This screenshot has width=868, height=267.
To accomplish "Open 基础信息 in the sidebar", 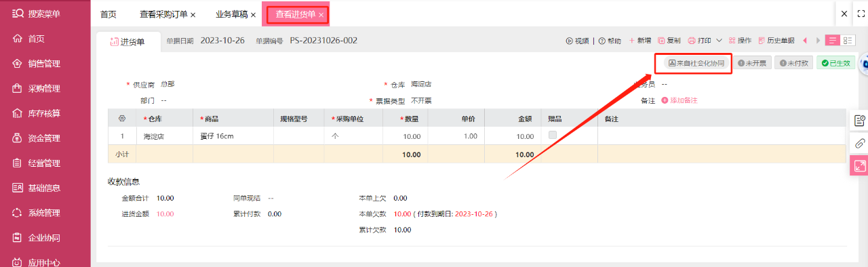I will (x=45, y=188).
